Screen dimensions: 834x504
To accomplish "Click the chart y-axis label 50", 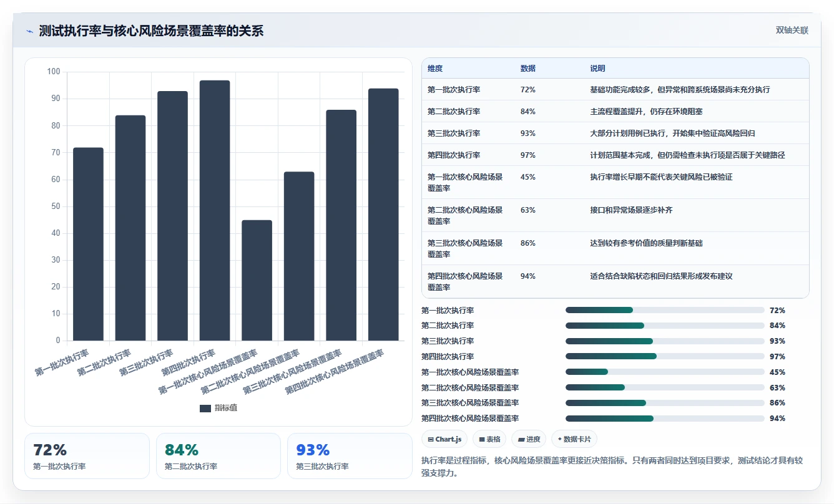I will coord(56,206).
